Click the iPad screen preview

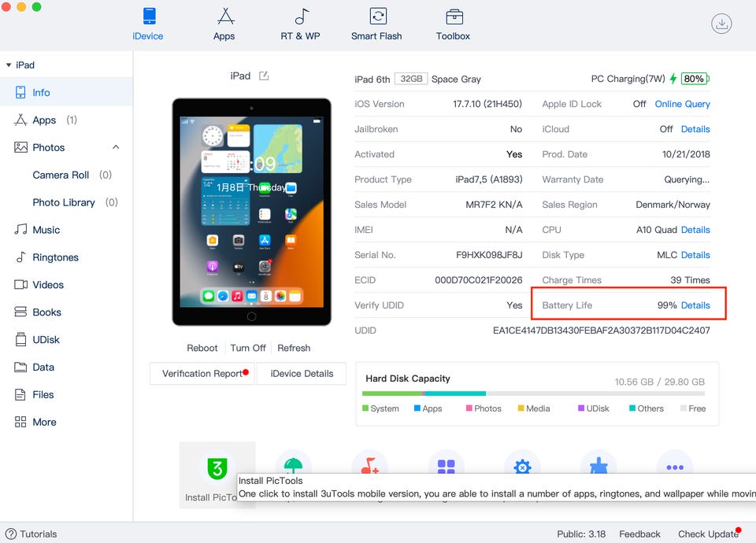pos(252,212)
